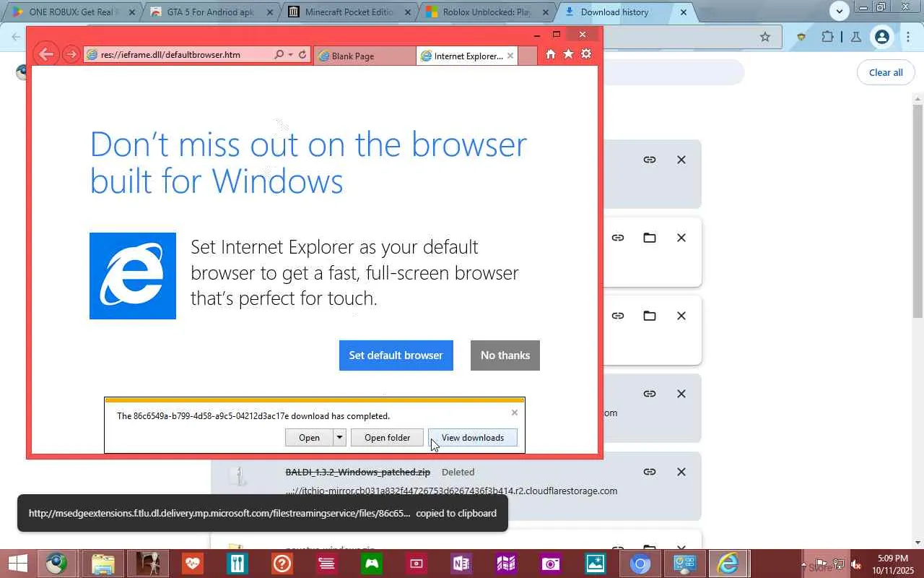
Task: Close the Minecraft Pocket Edition Chrome tab
Action: 408,12
